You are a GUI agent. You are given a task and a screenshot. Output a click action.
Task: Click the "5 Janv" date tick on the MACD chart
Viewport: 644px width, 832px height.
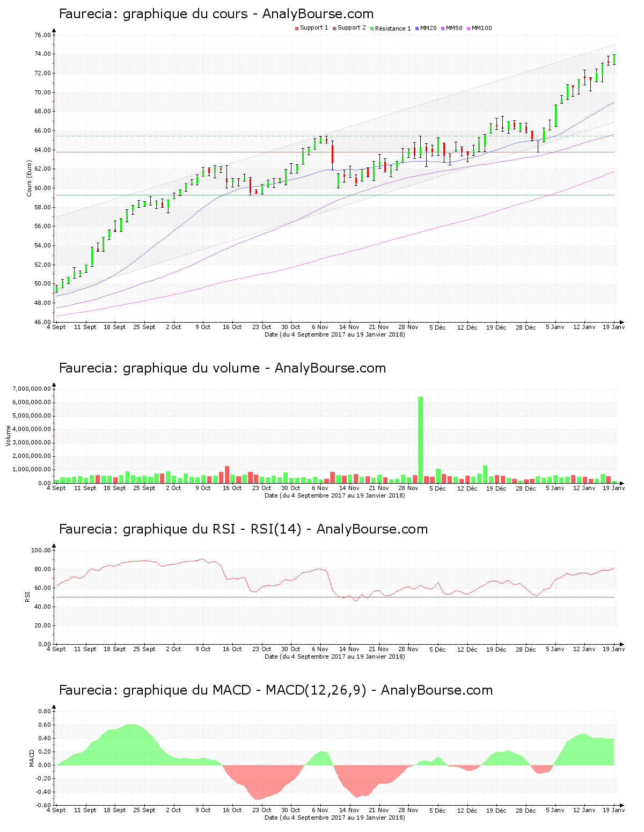555,810
